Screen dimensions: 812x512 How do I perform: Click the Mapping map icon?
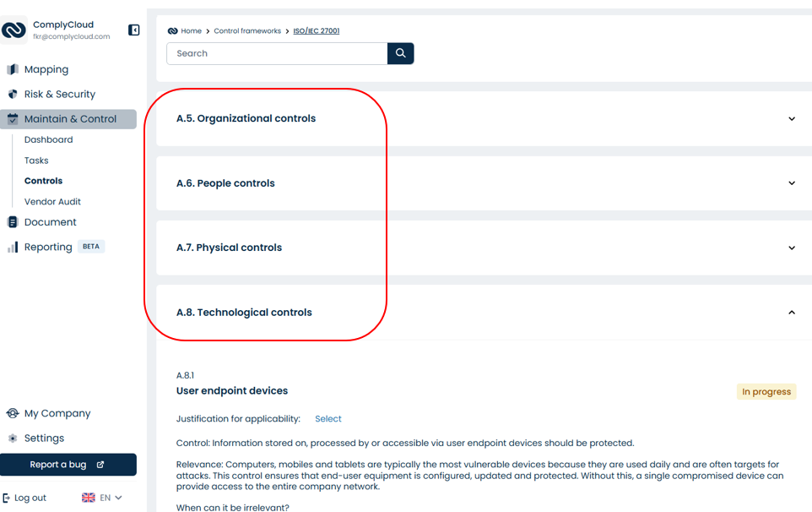tap(13, 69)
